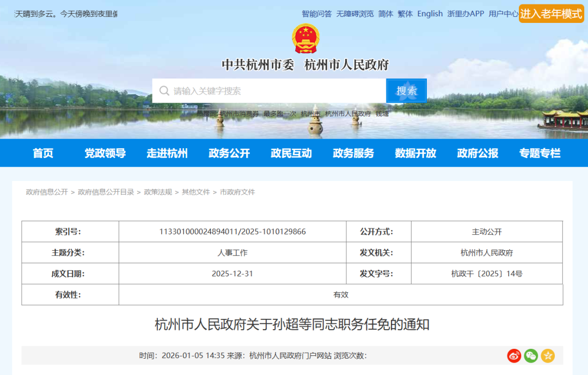Click the article title about 孙超等同志职务任免
The width and height of the screenshot is (588, 375).
pos(292,324)
